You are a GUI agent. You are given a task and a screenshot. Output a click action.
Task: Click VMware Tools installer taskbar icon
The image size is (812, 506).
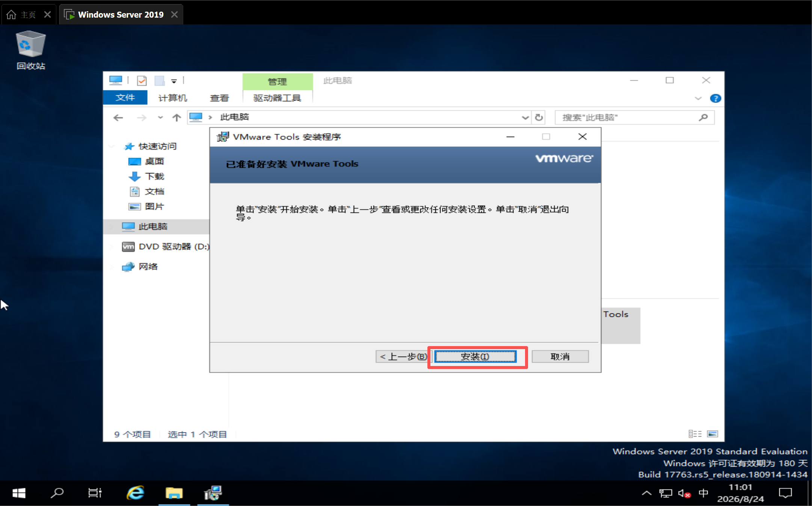[213, 493]
